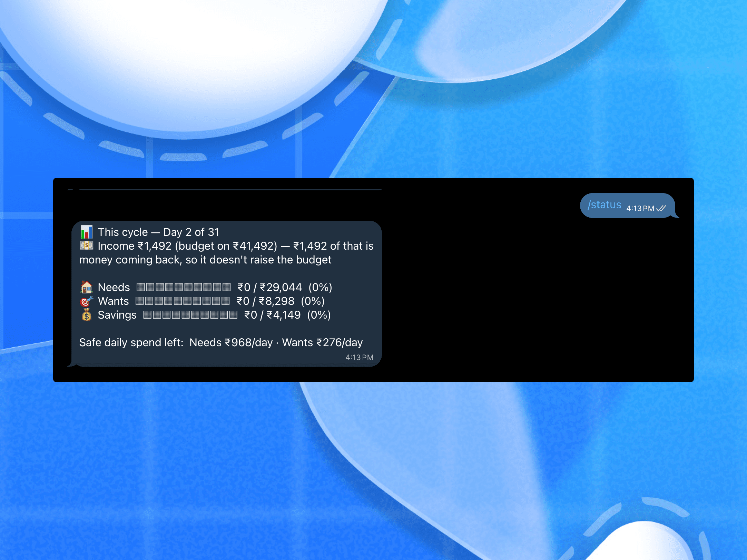Screen dimensions: 747x560
Task: Click the "Needs ₹968/day" text
Action: point(231,342)
